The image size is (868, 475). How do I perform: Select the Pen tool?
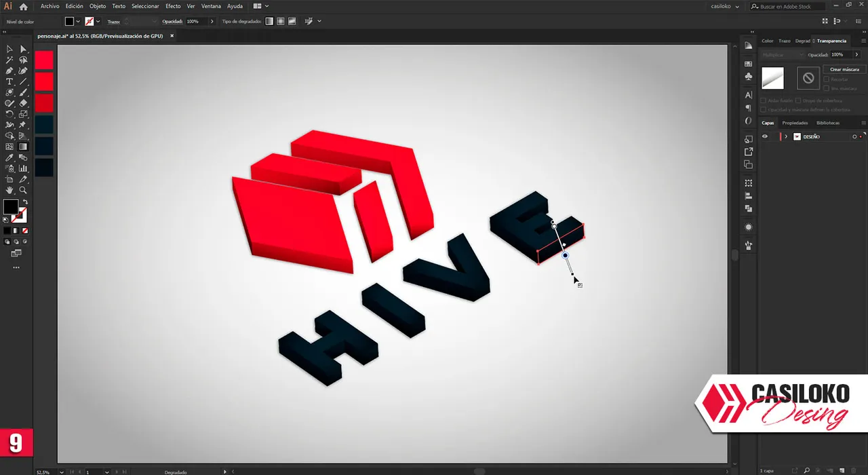9,71
